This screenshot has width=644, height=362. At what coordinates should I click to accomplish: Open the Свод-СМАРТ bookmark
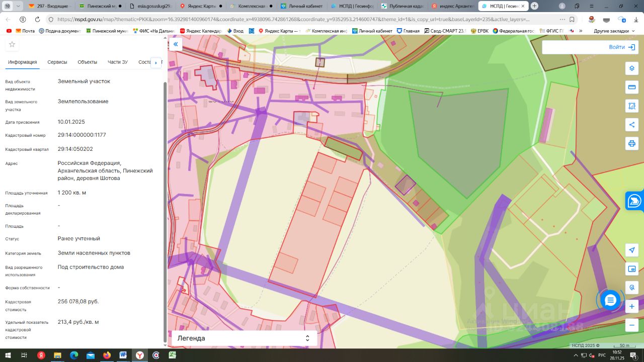click(445, 31)
